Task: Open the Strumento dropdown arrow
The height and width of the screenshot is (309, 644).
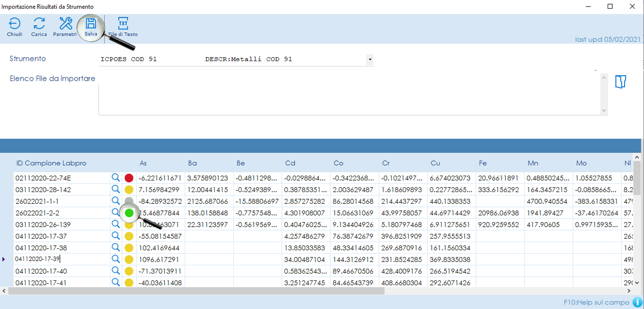Action: coord(370,59)
